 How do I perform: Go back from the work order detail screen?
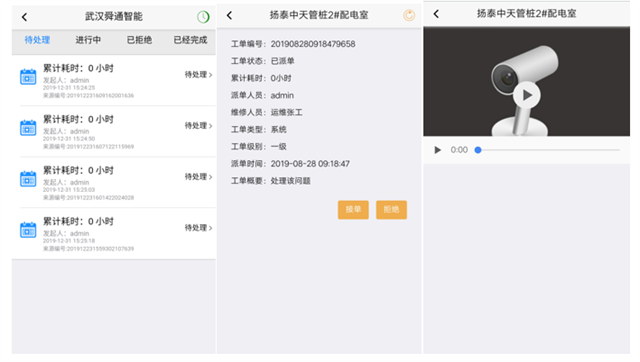(x=229, y=16)
